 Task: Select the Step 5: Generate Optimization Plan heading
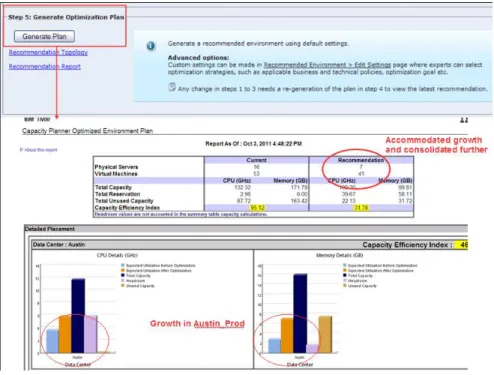(x=66, y=17)
